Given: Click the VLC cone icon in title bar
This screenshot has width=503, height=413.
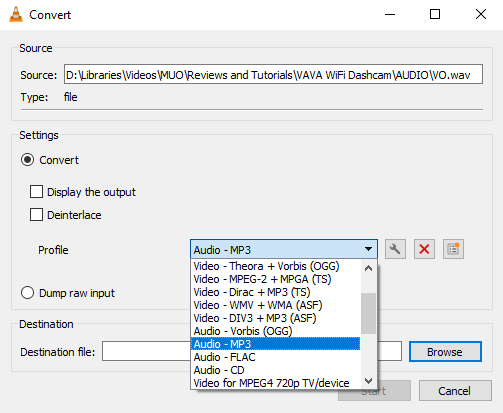Looking at the screenshot, I should pyautogui.click(x=16, y=14).
